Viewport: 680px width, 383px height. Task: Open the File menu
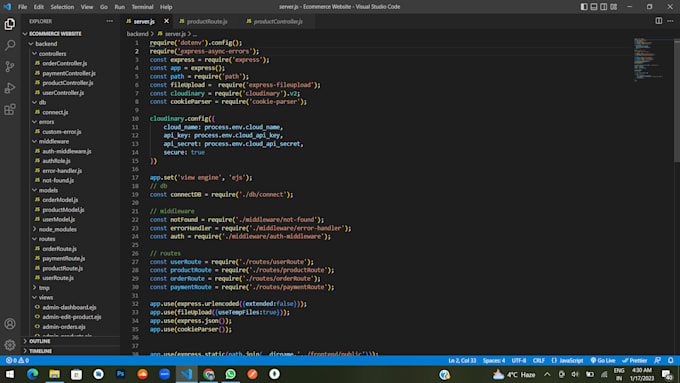[23, 7]
